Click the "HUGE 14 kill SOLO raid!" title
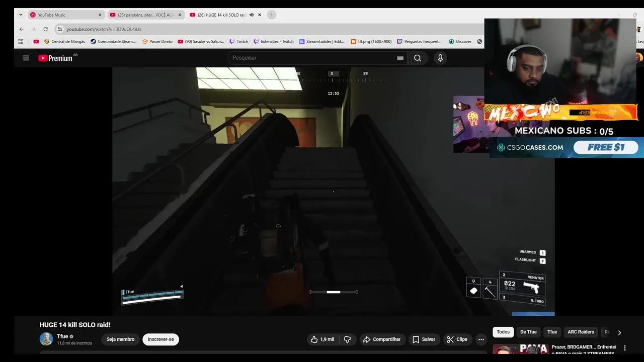644x362 pixels. click(x=75, y=325)
